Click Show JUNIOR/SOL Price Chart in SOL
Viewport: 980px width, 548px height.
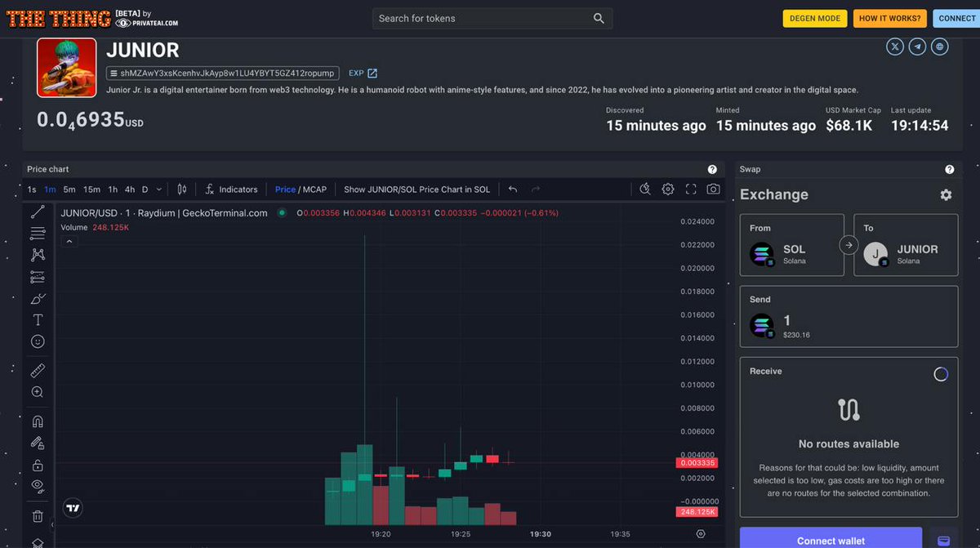point(416,189)
